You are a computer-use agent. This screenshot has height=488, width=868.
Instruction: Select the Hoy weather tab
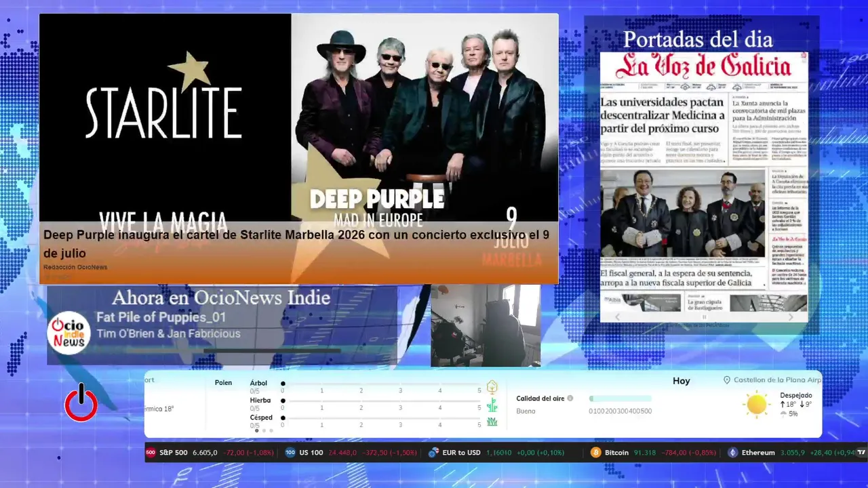[682, 381]
